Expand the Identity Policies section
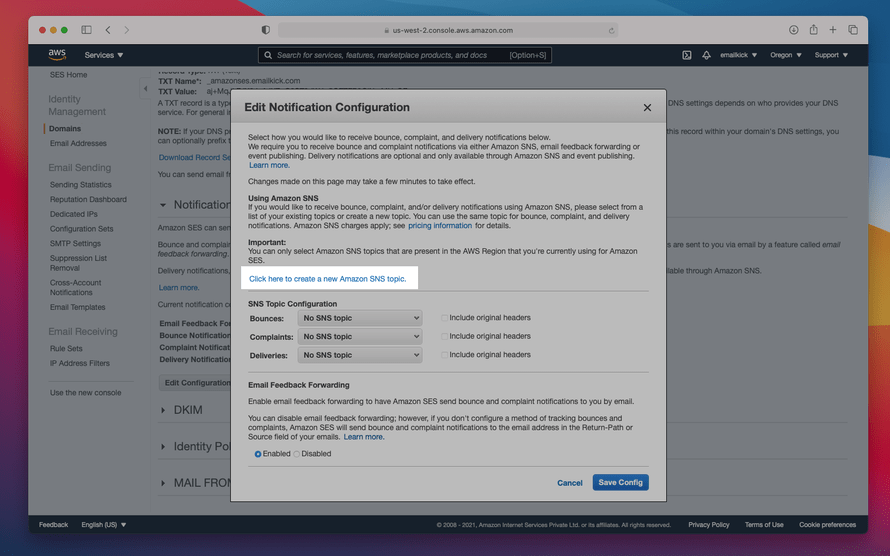The image size is (890, 556). point(163,447)
